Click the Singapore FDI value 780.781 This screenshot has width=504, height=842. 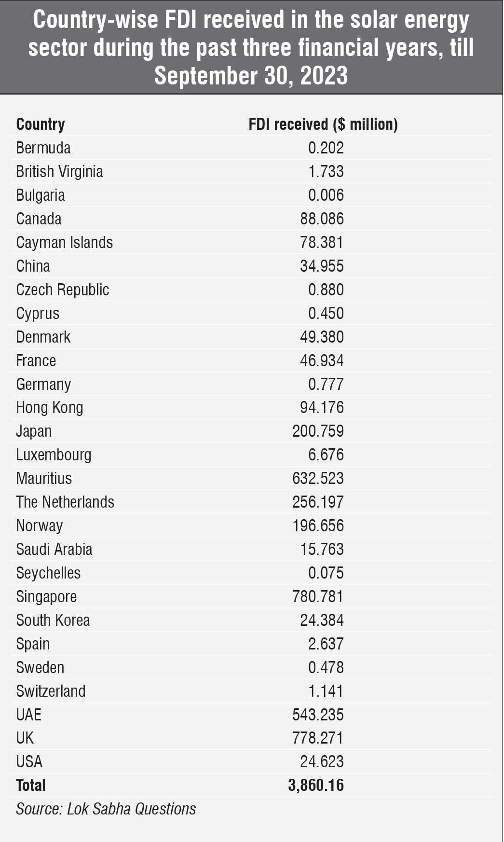click(x=318, y=597)
